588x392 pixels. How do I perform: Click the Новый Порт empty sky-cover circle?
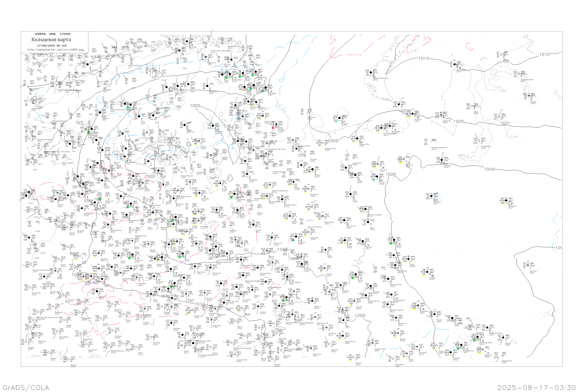click(479, 141)
